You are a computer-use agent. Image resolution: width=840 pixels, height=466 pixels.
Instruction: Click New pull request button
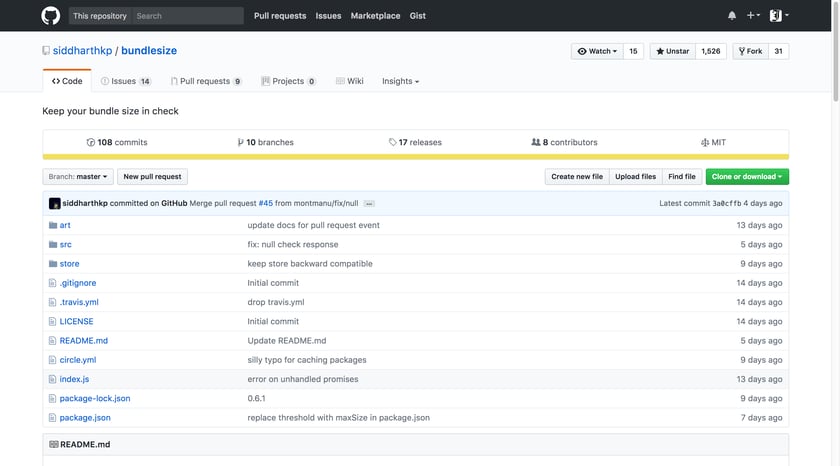152,177
